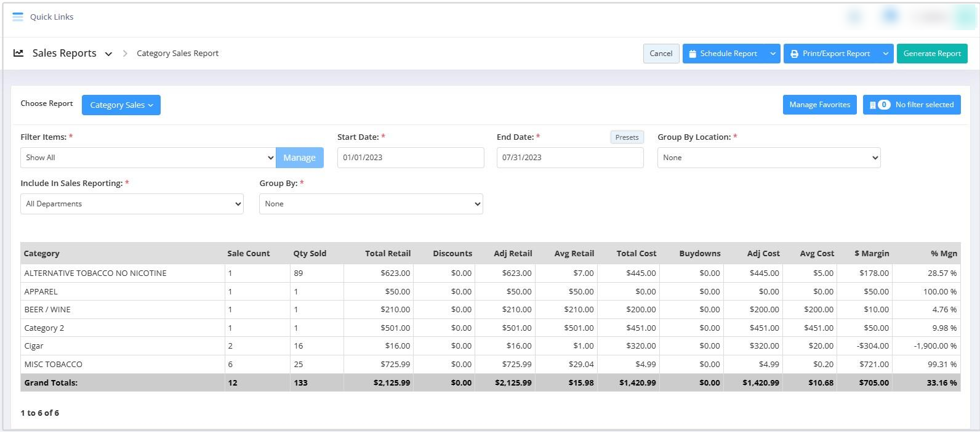Click the Manage Favorites button
The width and height of the screenshot is (980, 433).
point(819,105)
